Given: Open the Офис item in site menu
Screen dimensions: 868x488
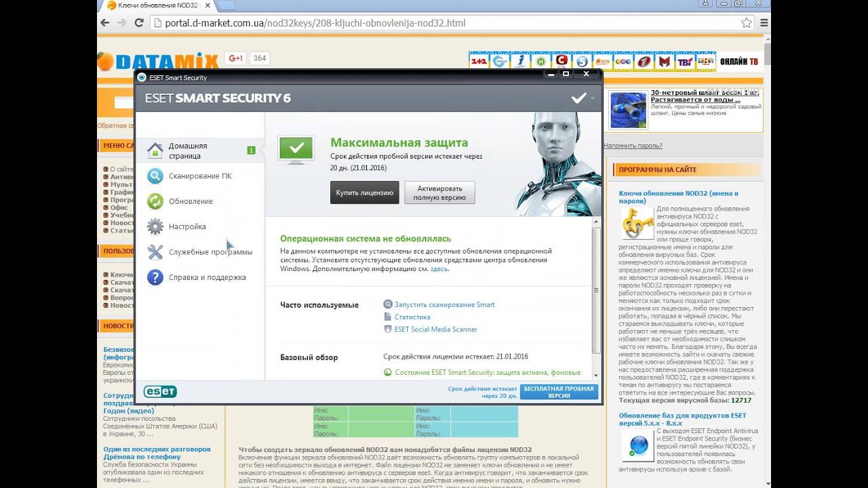Looking at the screenshot, I should [x=119, y=207].
